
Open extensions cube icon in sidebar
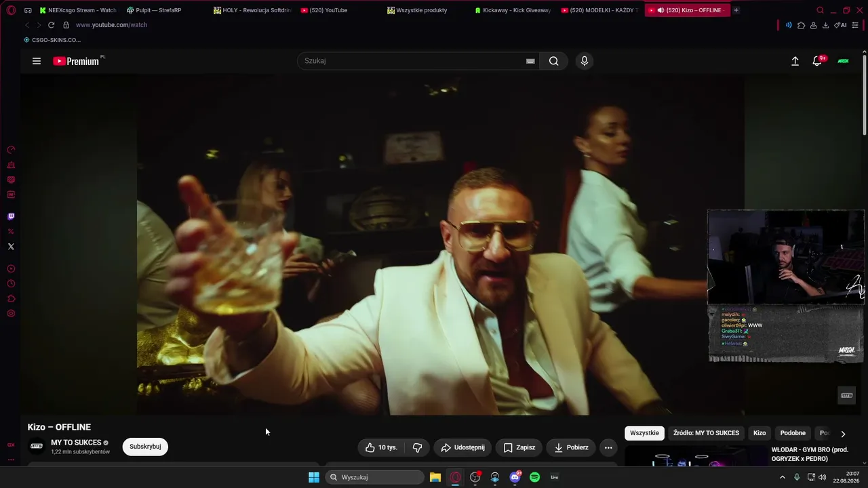click(x=11, y=299)
